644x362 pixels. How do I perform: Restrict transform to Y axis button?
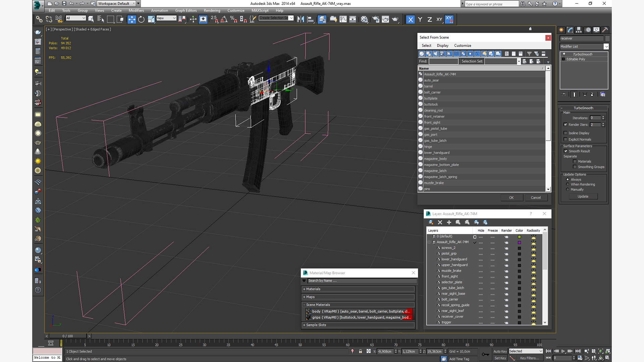coord(420,19)
